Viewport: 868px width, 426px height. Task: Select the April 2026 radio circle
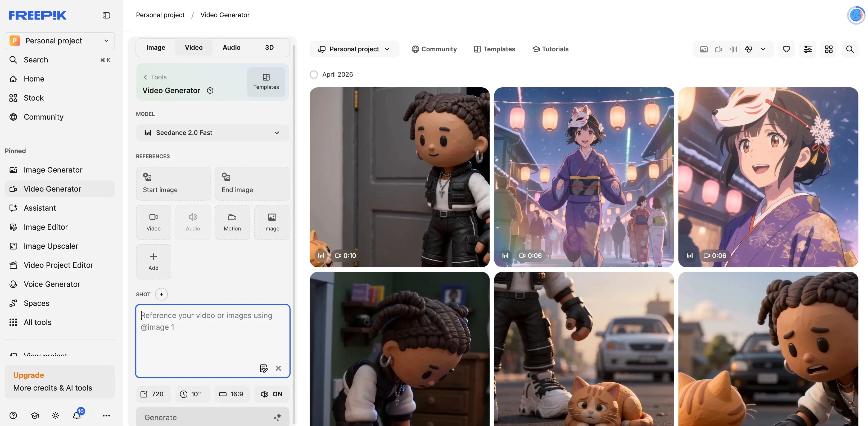[x=314, y=74]
